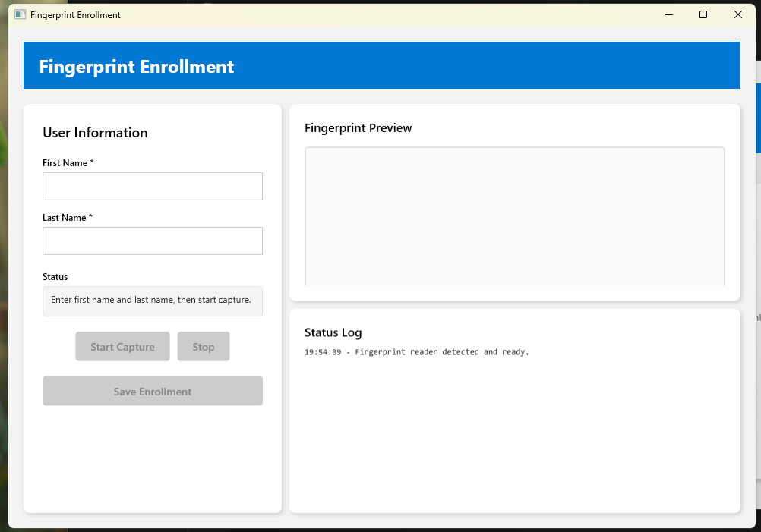Select the fingerprint reader detected log entry
The width and height of the screenshot is (761, 532).
[417, 352]
